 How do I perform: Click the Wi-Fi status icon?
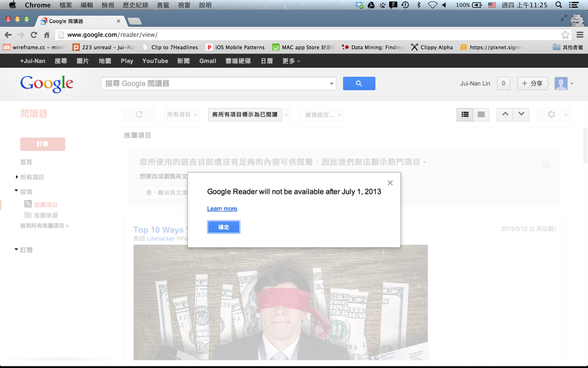tap(432, 5)
